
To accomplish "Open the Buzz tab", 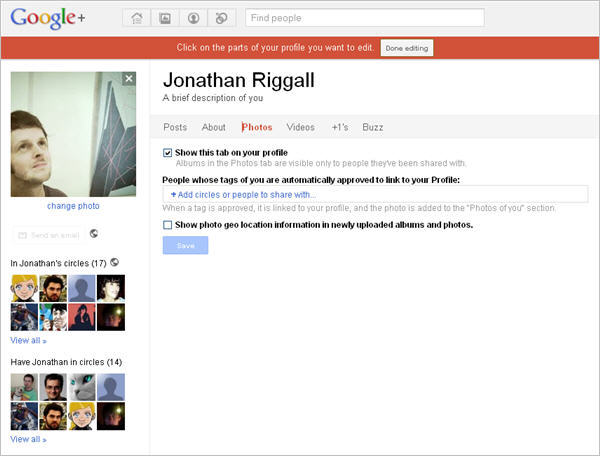I will (x=373, y=127).
